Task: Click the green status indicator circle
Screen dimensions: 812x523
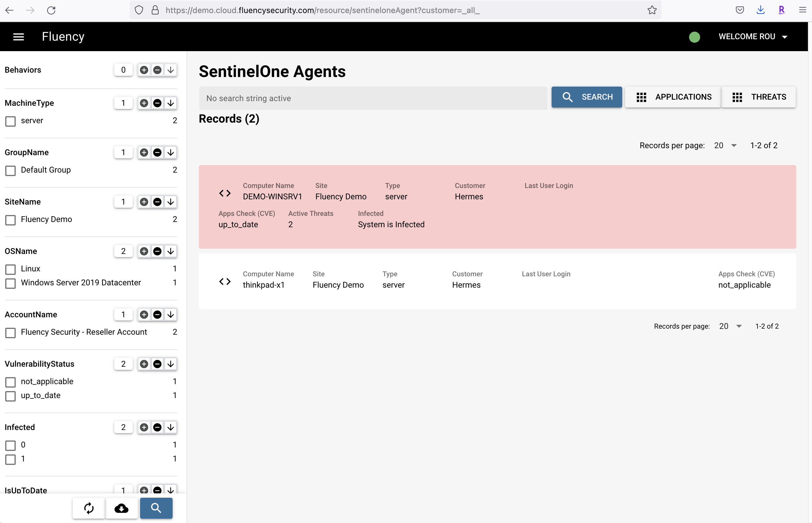Action: click(694, 37)
